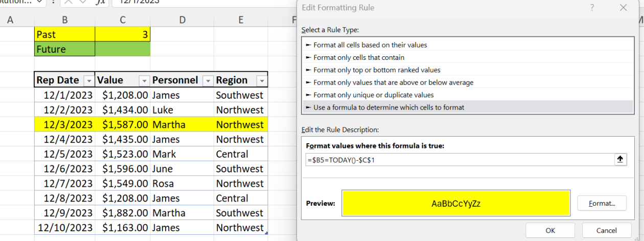Open the Region column filter arrow
This screenshot has width=644, height=241.
(x=261, y=81)
